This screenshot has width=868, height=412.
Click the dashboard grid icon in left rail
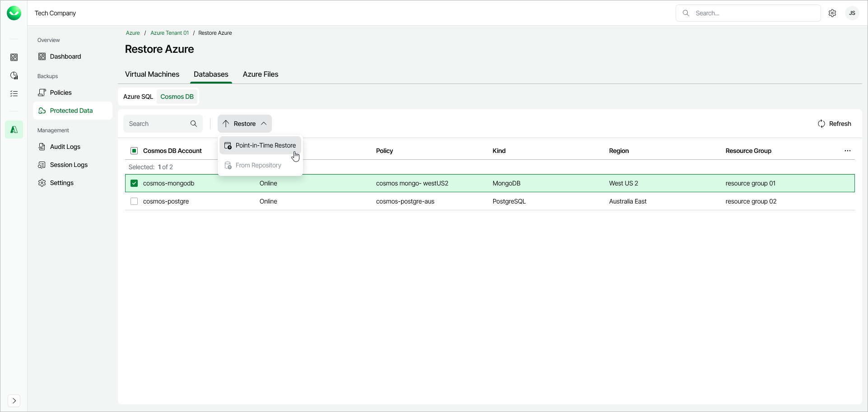[x=14, y=57]
